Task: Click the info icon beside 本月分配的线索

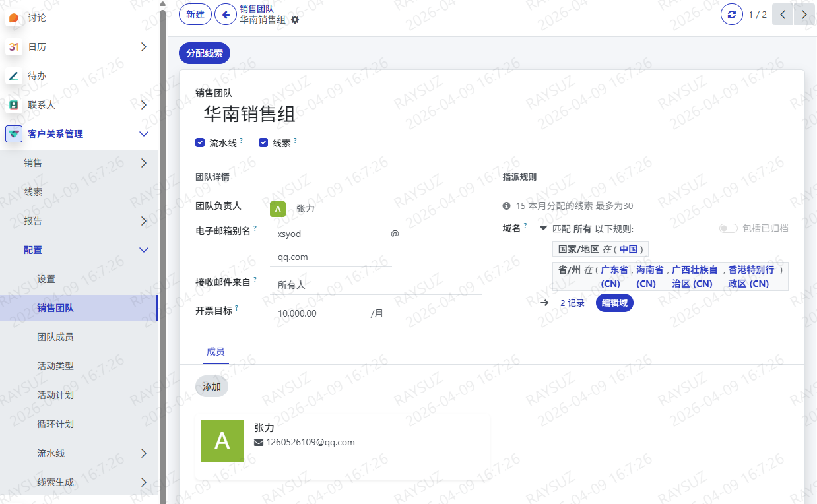Action: [507, 206]
